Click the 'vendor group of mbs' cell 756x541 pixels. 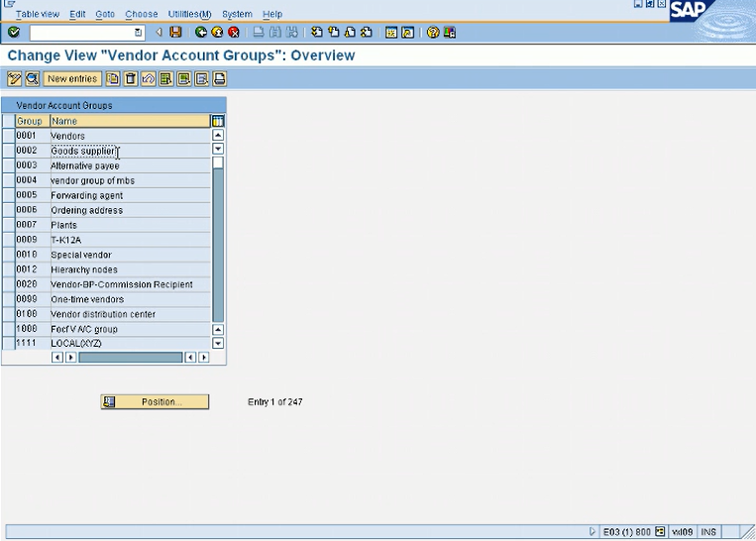[130, 180]
